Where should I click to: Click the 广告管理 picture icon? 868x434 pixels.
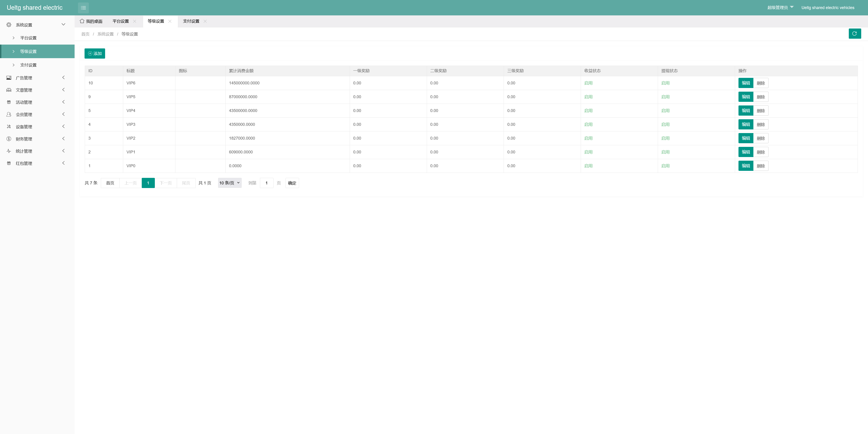click(x=9, y=78)
